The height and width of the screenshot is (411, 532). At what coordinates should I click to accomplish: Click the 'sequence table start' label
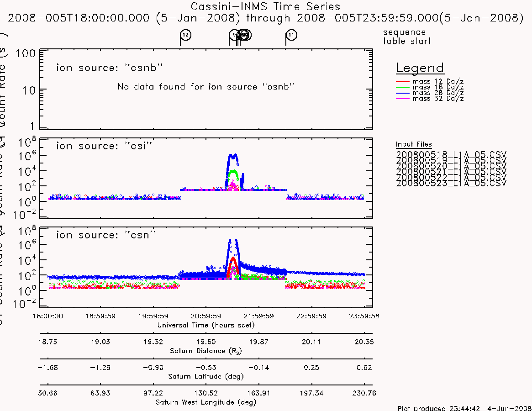(407, 37)
